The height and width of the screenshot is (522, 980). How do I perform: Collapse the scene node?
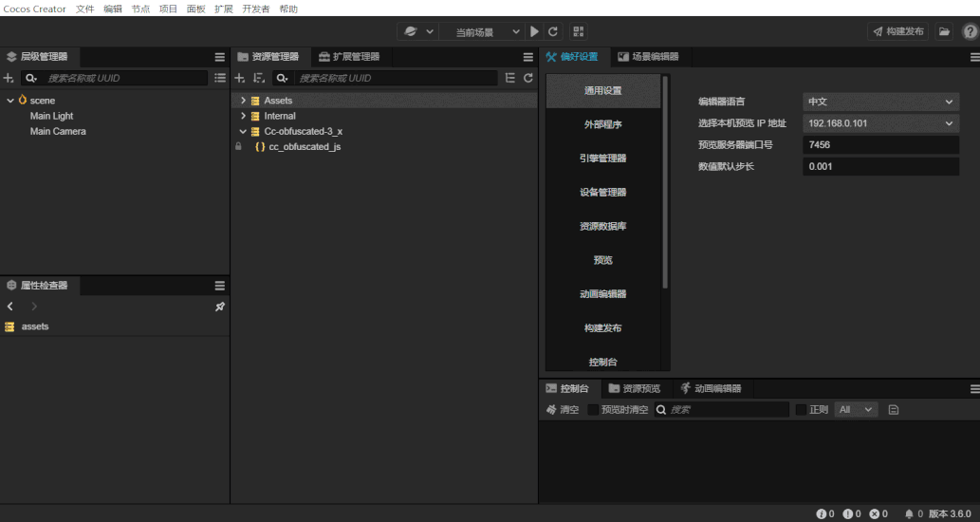click(10, 100)
